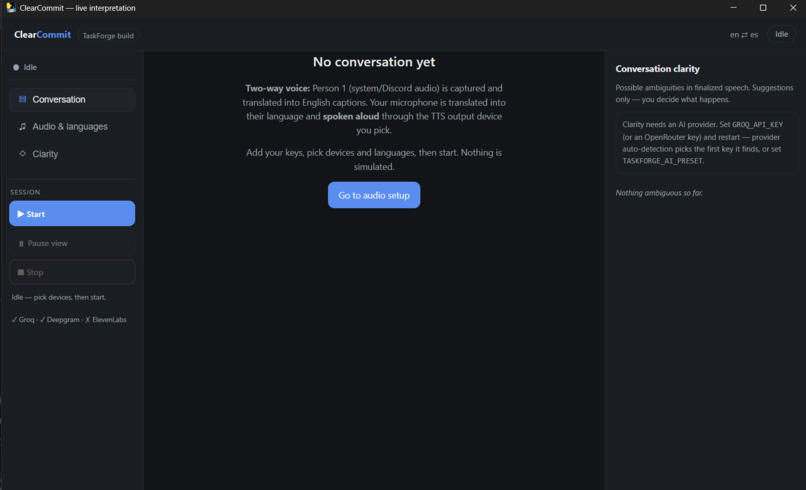Open the Conversation section in sidebar

coord(72,99)
